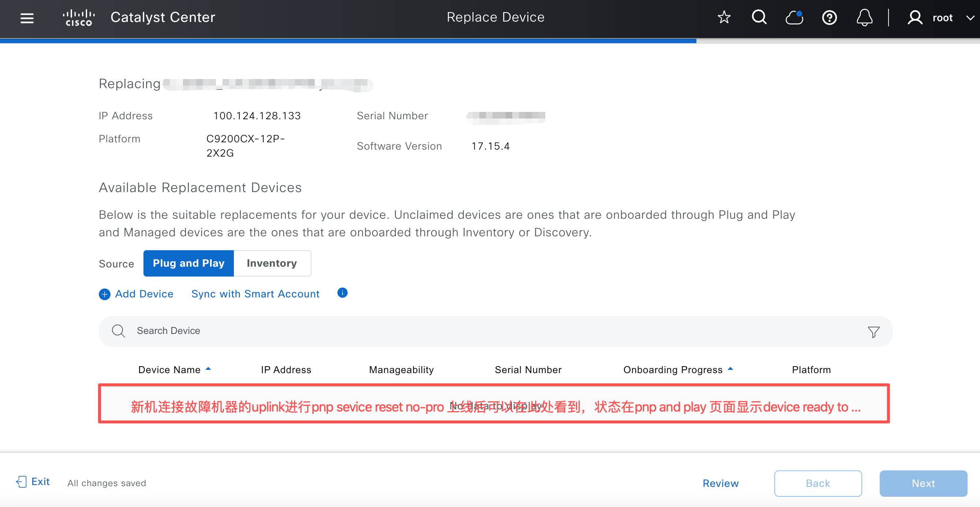Image resolution: width=980 pixels, height=507 pixels.
Task: Open the device filter funnel icon
Action: [874, 332]
